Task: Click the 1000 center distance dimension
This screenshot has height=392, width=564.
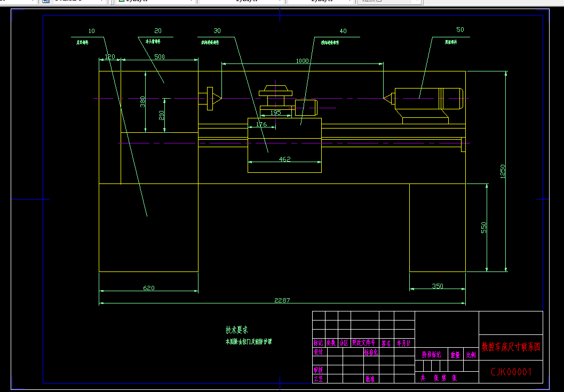Action: (x=302, y=61)
